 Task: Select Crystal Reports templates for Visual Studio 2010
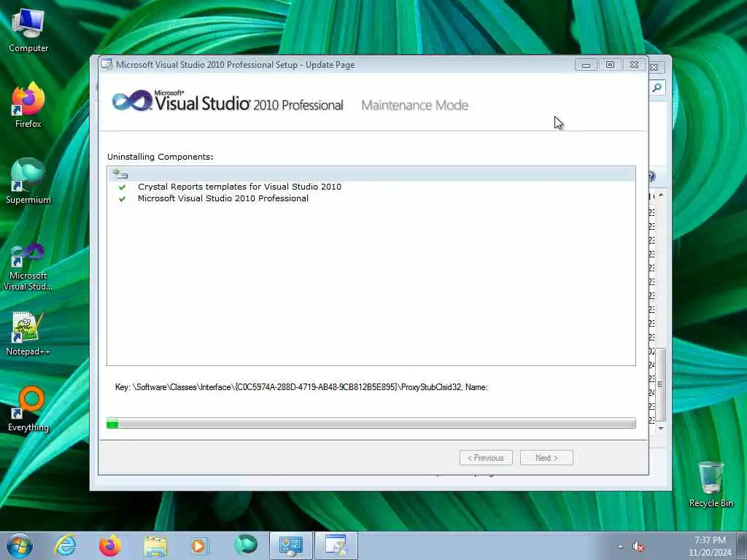(239, 187)
